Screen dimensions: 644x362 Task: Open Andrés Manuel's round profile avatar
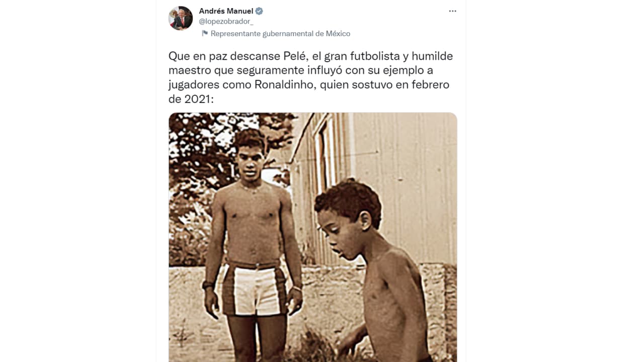[x=181, y=18]
